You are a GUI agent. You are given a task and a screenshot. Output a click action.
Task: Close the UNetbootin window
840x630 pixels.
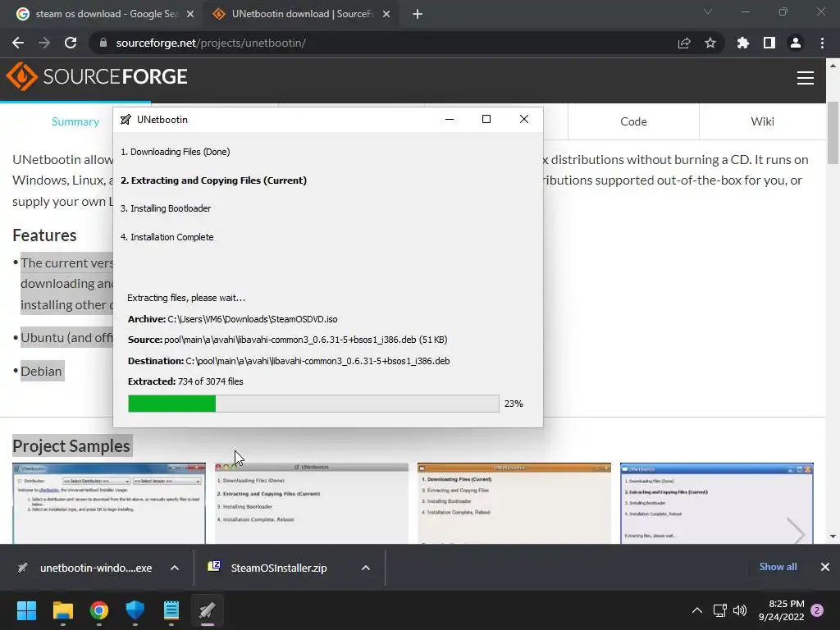click(x=524, y=120)
